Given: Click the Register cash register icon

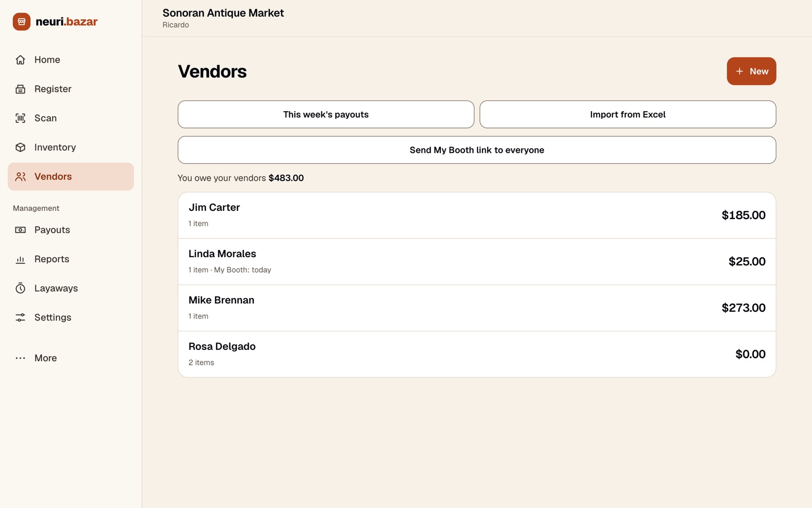Looking at the screenshot, I should (x=20, y=89).
